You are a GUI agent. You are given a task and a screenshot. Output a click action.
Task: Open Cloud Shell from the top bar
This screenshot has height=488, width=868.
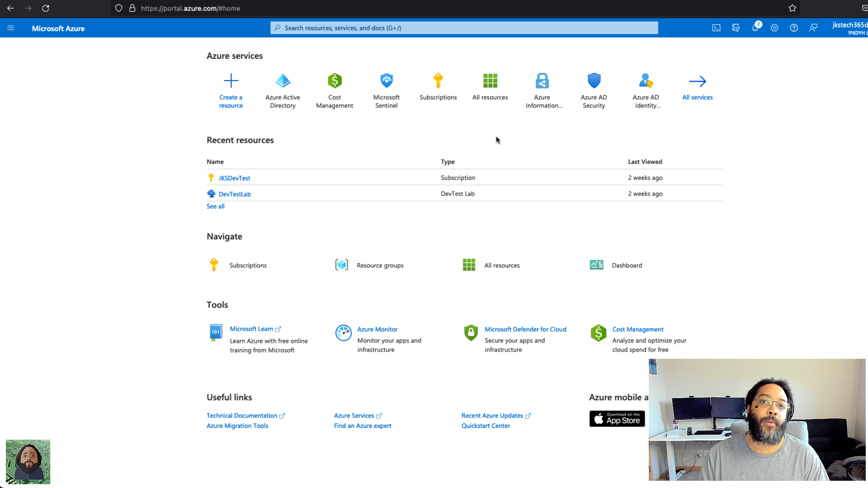[x=716, y=28]
